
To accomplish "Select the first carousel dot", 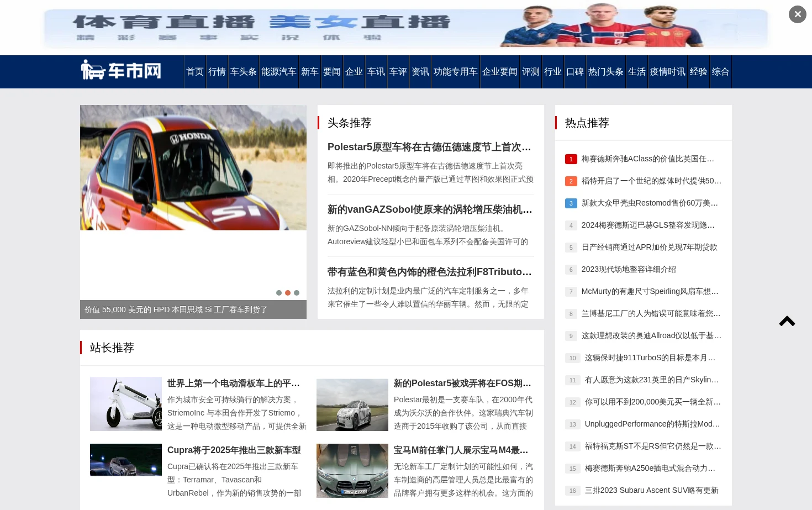I will click(x=279, y=293).
